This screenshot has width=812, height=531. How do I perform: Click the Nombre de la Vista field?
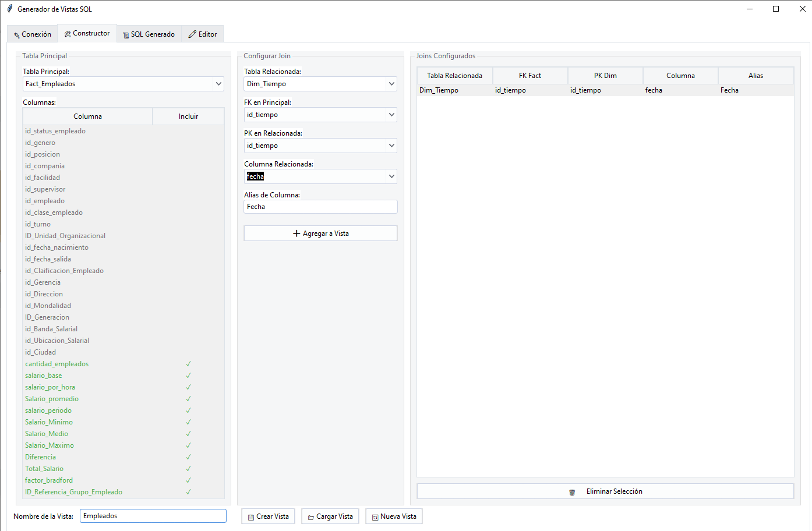pos(153,516)
